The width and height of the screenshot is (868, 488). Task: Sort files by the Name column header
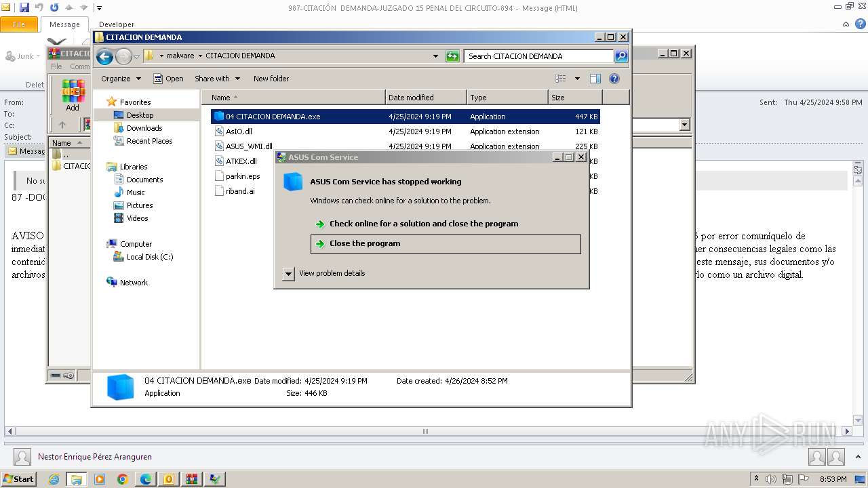(293, 98)
